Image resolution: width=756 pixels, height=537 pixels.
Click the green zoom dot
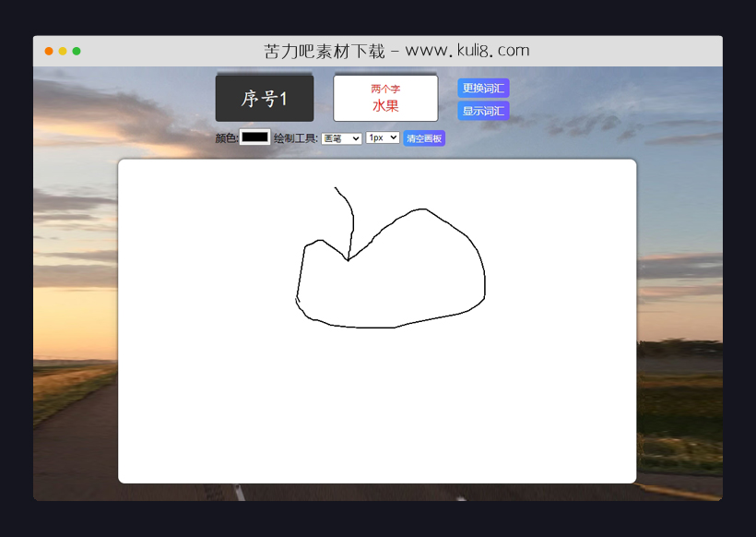[x=78, y=51]
